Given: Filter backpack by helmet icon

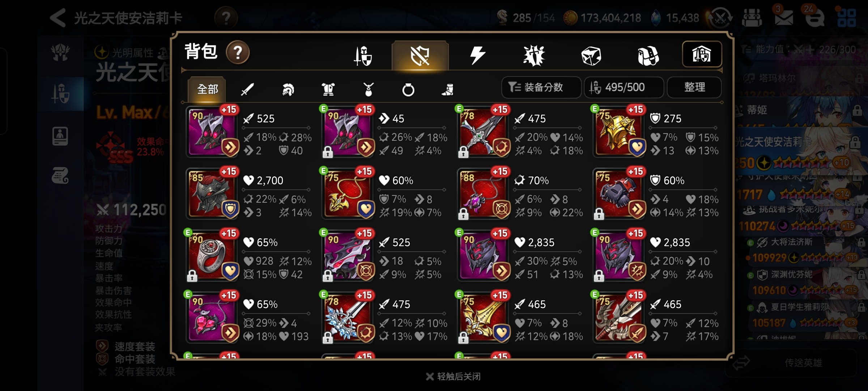Looking at the screenshot, I should point(288,89).
